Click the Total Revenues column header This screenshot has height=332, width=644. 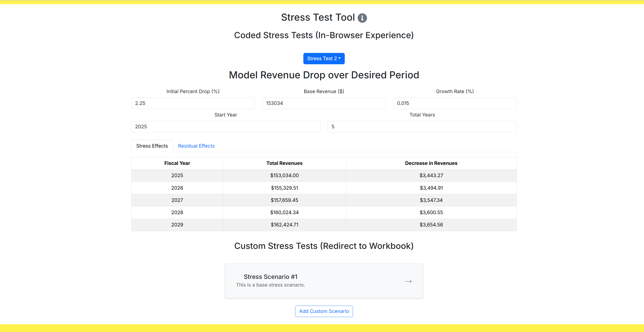click(284, 163)
